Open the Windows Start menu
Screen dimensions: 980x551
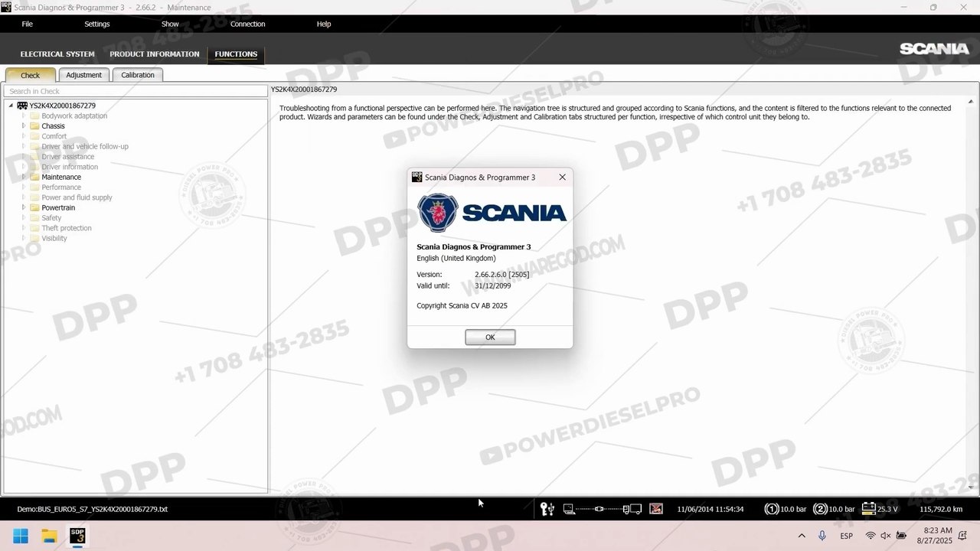(x=21, y=536)
